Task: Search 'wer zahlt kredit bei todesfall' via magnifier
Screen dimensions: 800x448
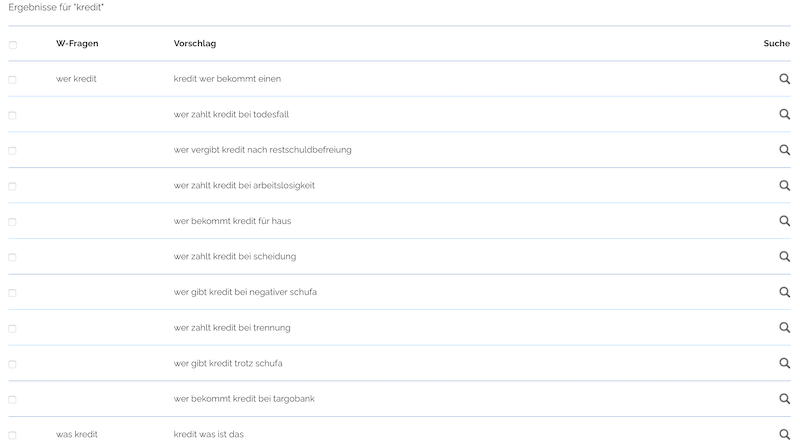Action: click(785, 114)
